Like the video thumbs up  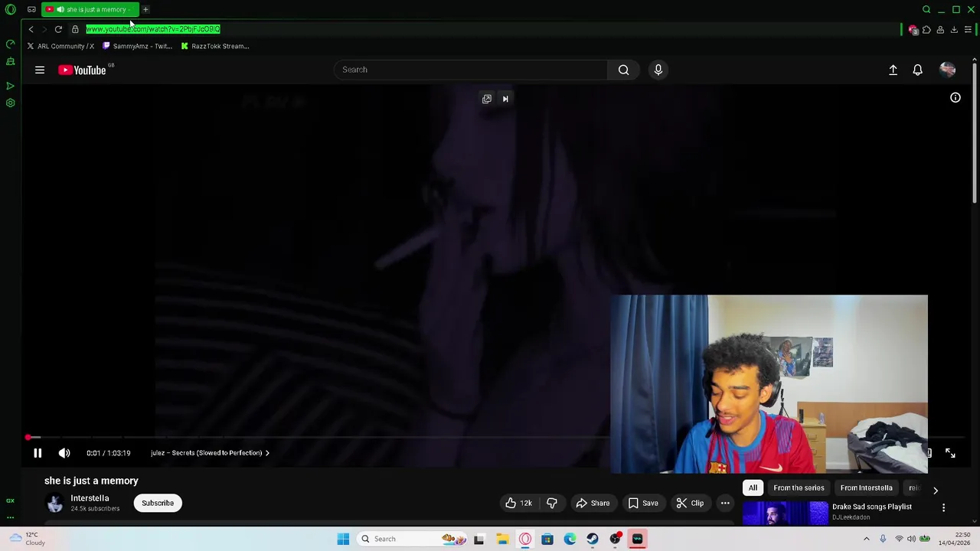518,503
